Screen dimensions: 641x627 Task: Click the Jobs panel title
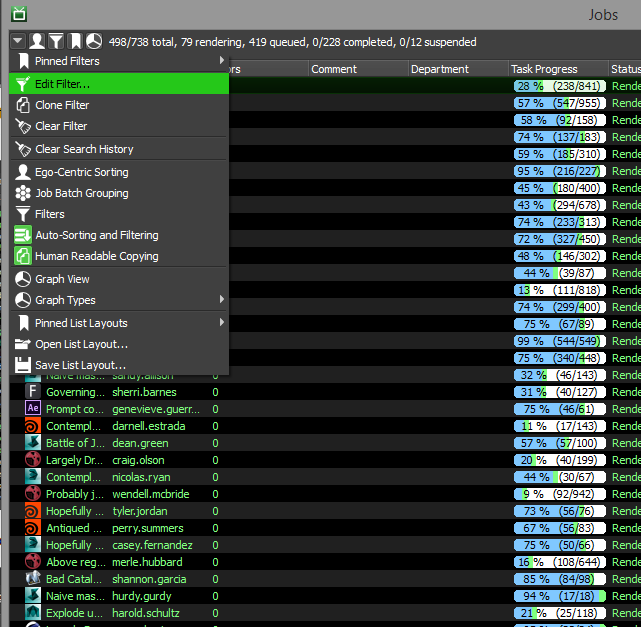tap(603, 15)
